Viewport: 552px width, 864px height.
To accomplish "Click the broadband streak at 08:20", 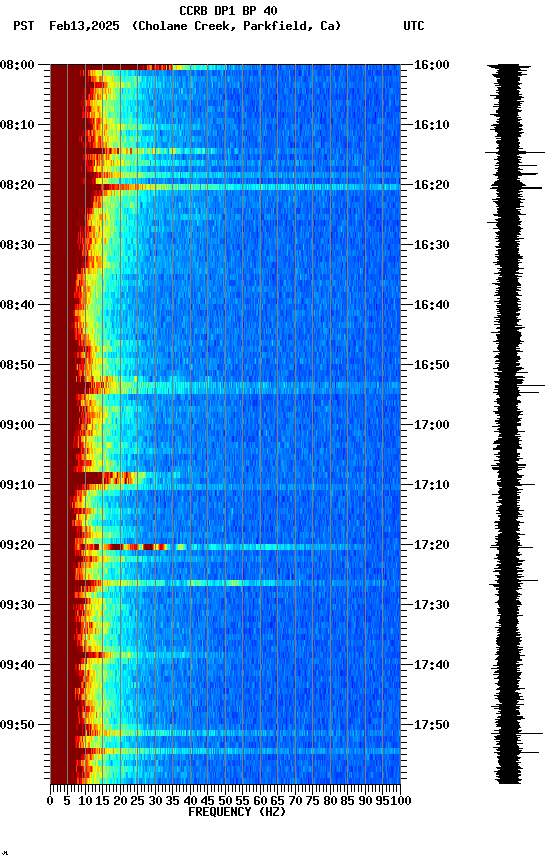I will (247, 187).
